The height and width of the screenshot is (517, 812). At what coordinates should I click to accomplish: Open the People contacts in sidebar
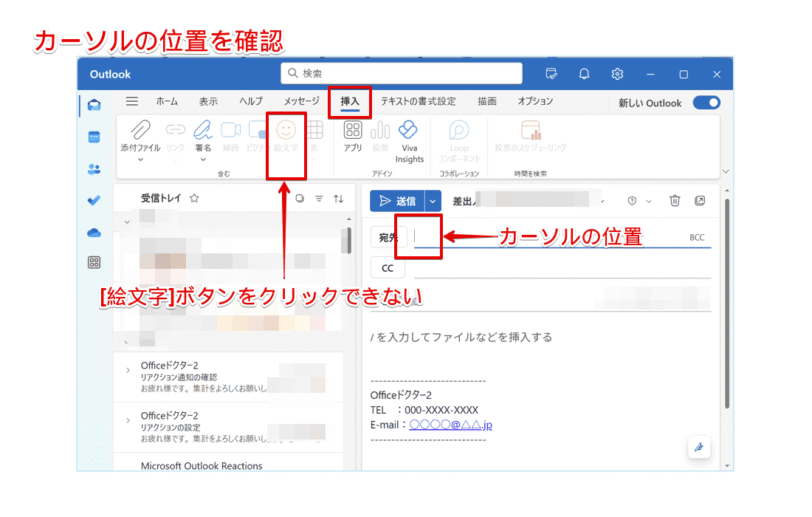coord(94,169)
